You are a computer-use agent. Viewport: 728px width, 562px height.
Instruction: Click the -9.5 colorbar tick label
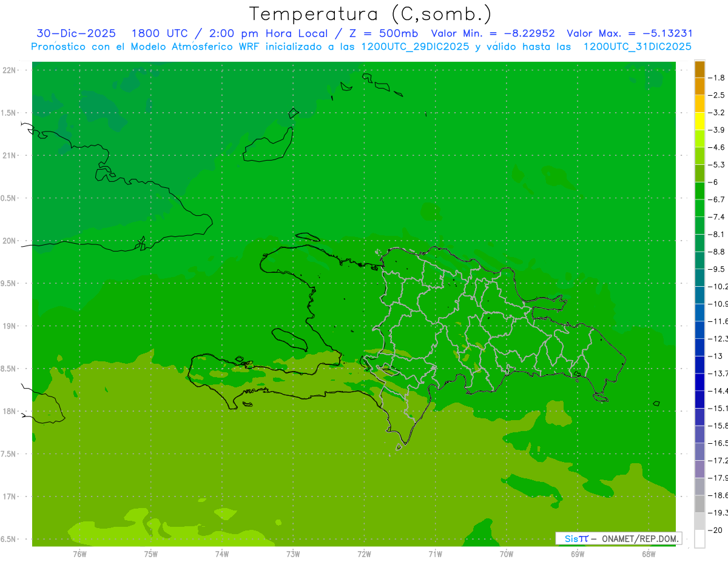(x=716, y=269)
